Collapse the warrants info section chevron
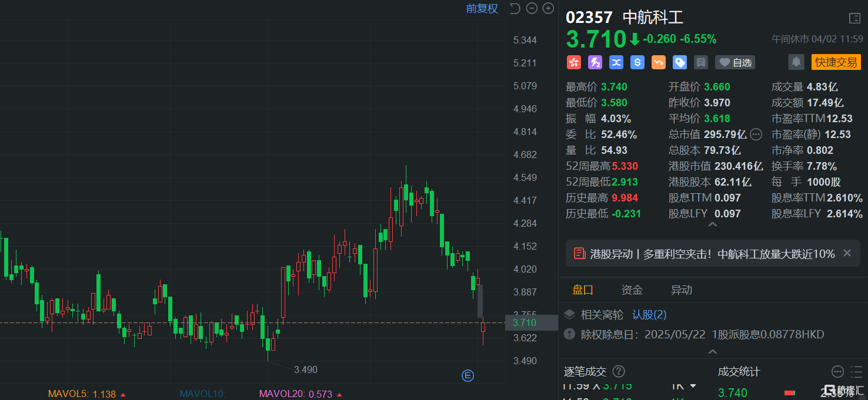Screen dimensions: 868x400 712,351
